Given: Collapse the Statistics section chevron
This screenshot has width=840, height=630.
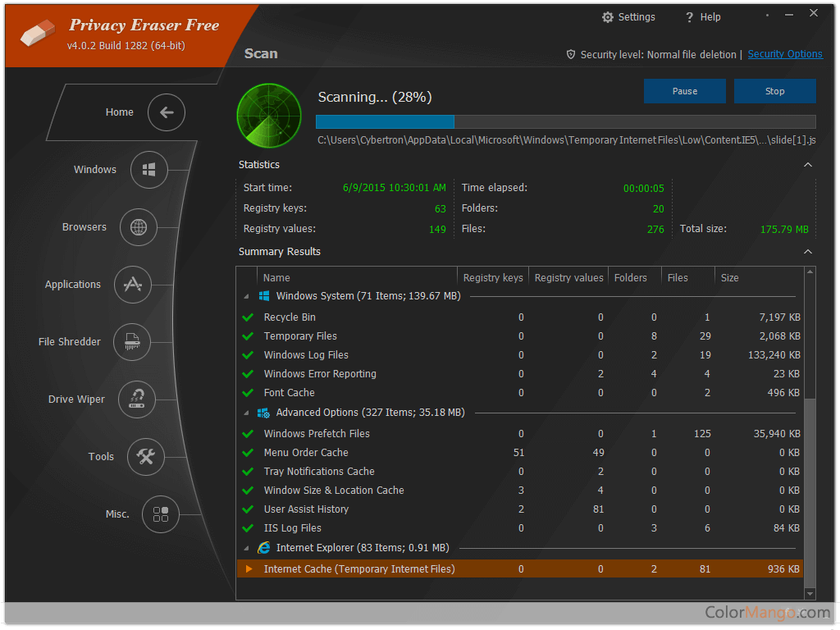Looking at the screenshot, I should [808, 164].
